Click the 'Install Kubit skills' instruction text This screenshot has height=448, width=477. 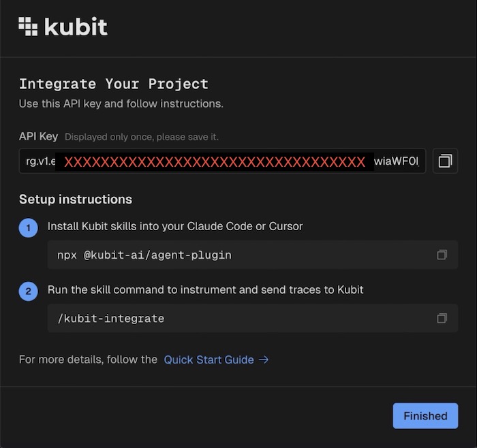174,226
